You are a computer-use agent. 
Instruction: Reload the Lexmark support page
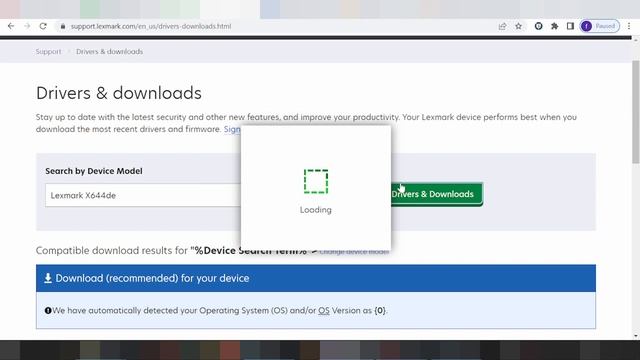[x=43, y=26]
